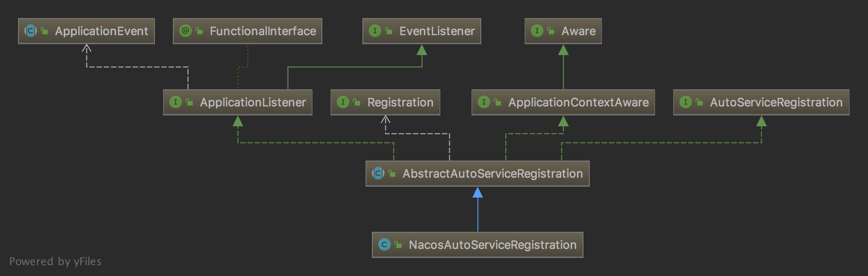Select the ApplicationEvent label text
The width and height of the screenshot is (868, 276).
coord(101,31)
